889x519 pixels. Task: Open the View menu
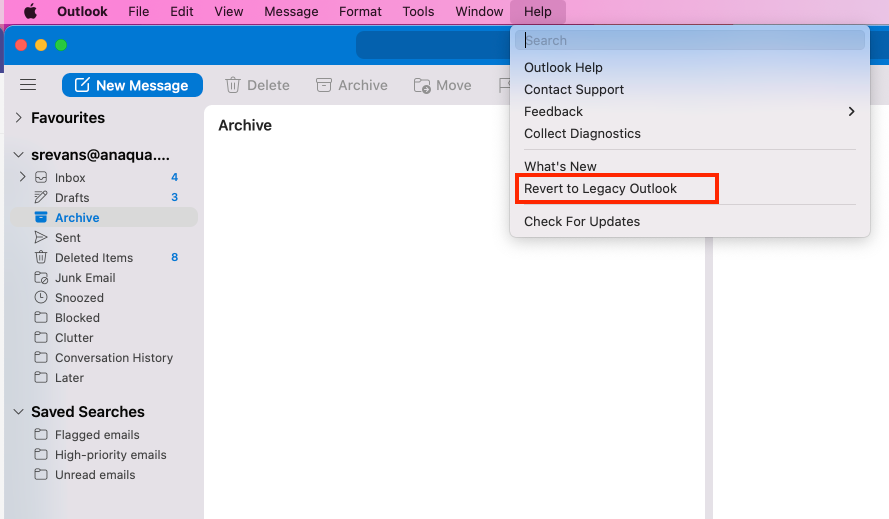pos(228,11)
